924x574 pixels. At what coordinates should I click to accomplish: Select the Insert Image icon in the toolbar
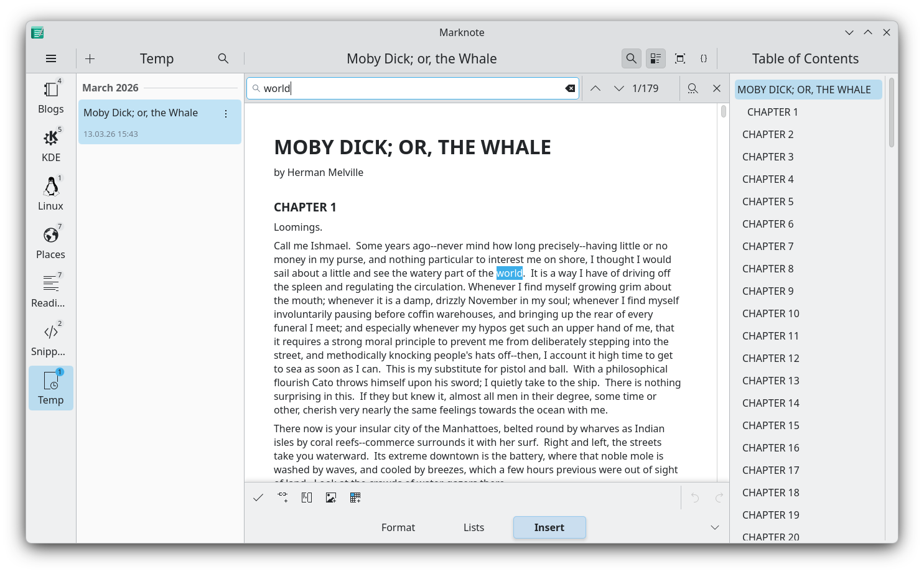click(x=330, y=497)
